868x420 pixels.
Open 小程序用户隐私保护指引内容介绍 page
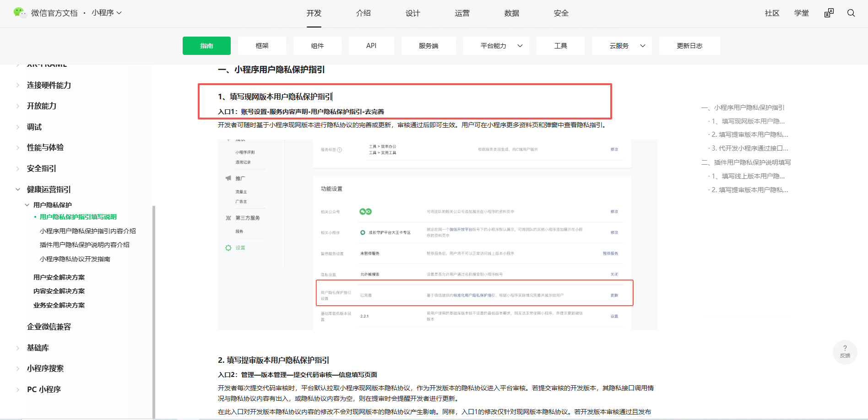click(88, 231)
